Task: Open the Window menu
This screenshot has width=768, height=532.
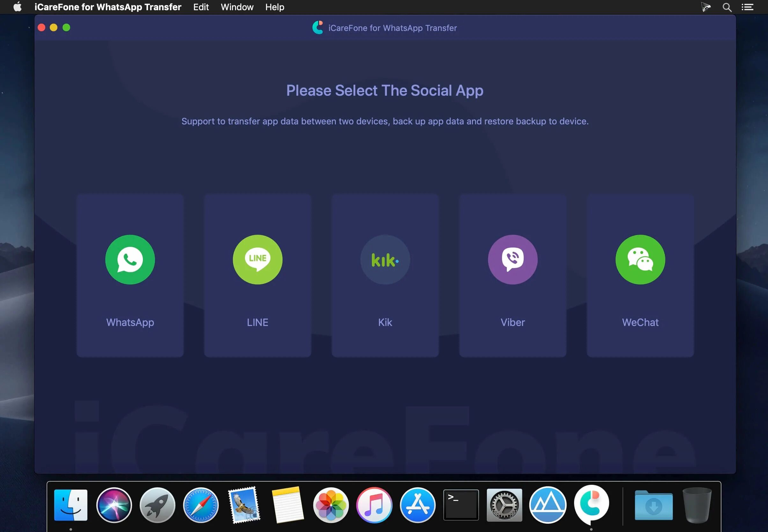Action: click(237, 6)
